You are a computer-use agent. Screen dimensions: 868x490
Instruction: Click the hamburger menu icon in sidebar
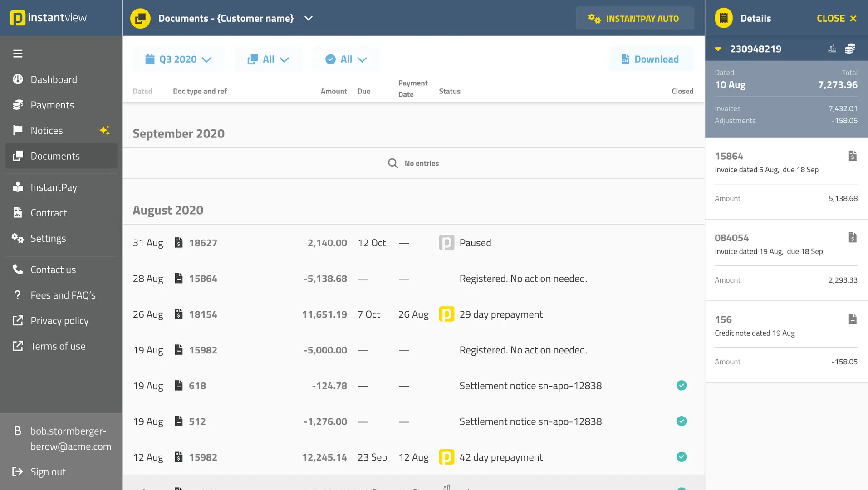18,54
